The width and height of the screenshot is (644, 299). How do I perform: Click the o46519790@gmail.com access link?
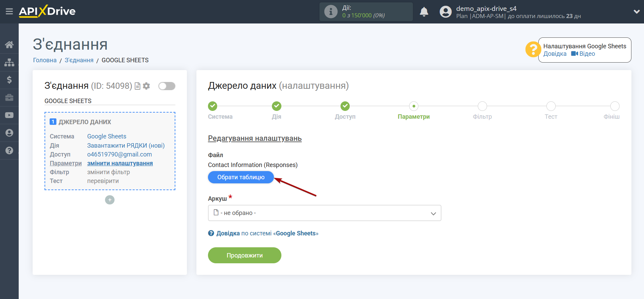point(120,154)
